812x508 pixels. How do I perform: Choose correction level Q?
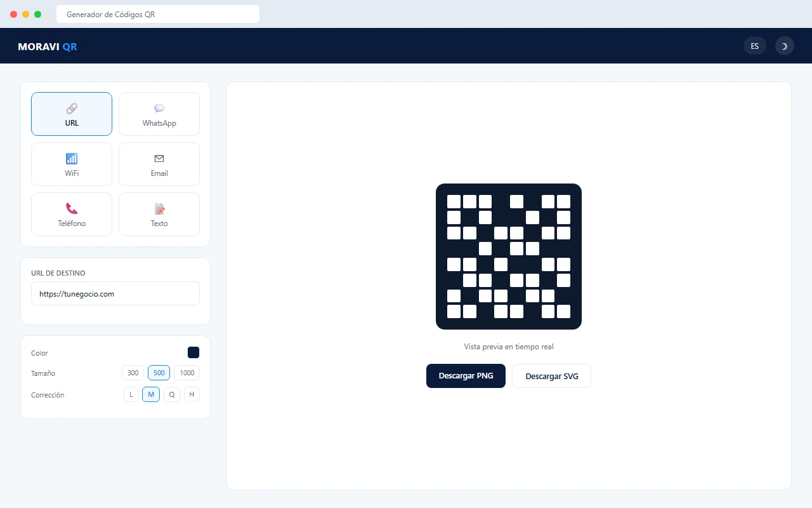pos(172,394)
